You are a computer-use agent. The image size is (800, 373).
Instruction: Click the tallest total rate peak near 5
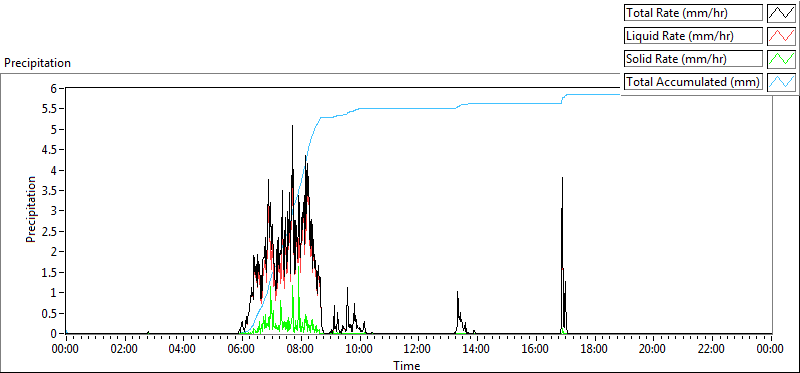[x=292, y=127]
